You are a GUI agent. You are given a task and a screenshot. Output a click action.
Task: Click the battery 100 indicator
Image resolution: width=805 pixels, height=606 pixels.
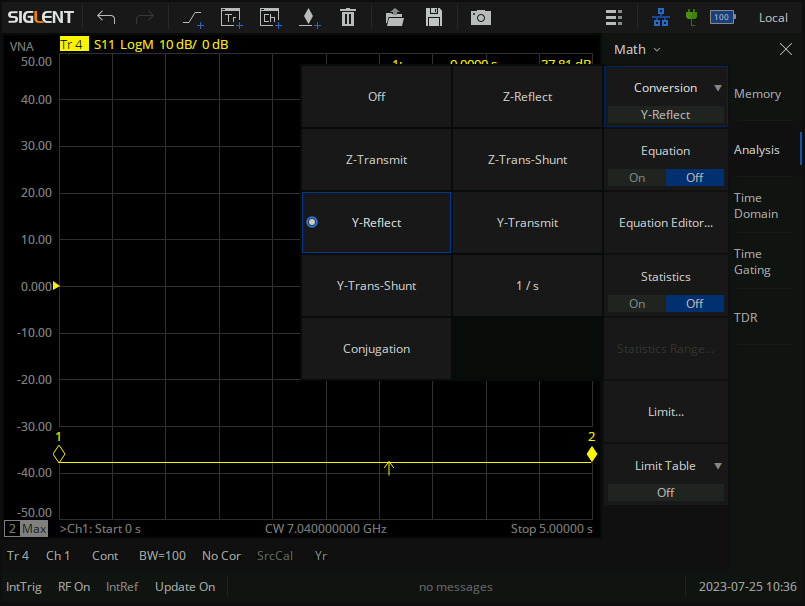[722, 17]
